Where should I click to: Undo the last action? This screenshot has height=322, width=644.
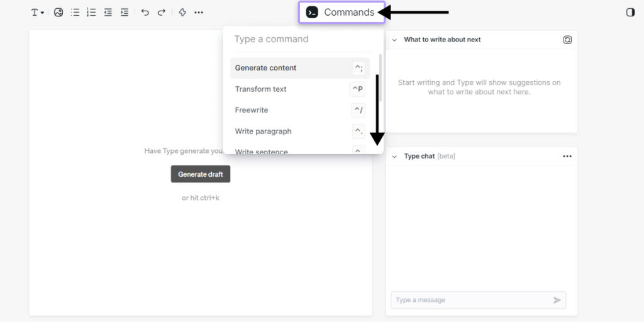coord(145,12)
